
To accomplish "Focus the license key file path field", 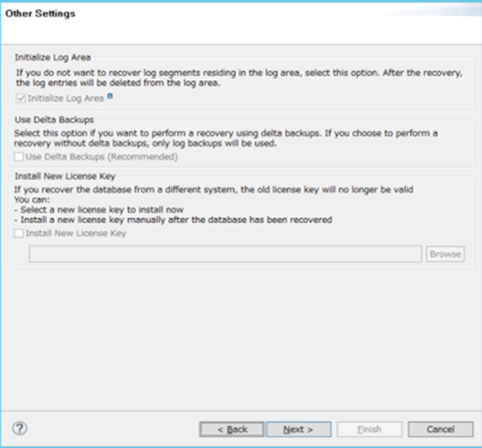I will point(225,254).
